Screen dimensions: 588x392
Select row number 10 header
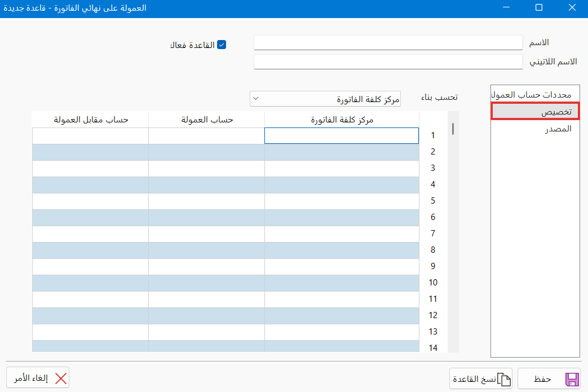tap(433, 283)
